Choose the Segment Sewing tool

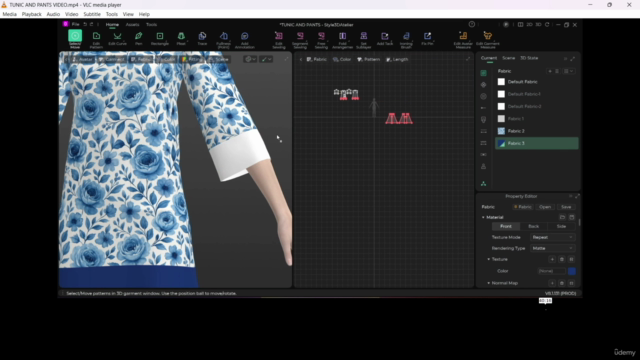[300, 39]
